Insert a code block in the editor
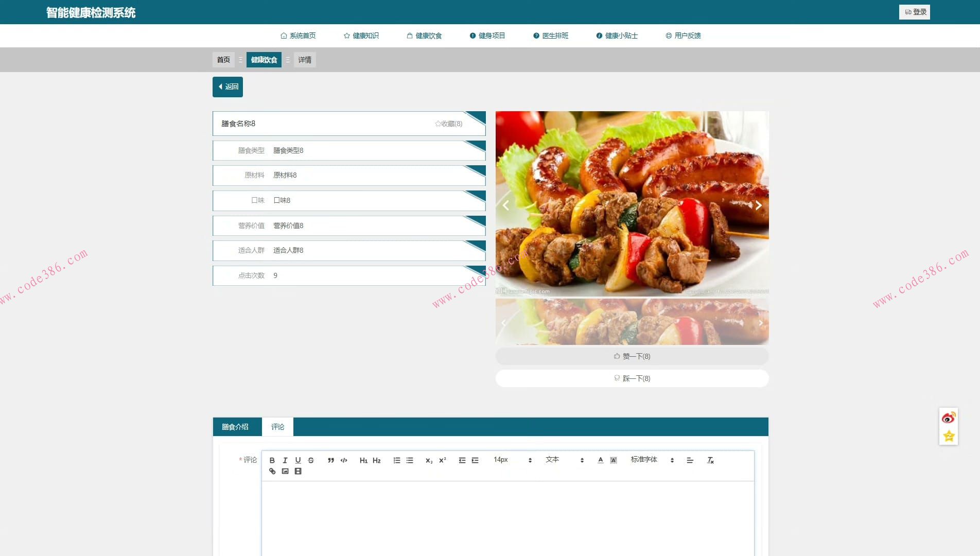 (344, 460)
